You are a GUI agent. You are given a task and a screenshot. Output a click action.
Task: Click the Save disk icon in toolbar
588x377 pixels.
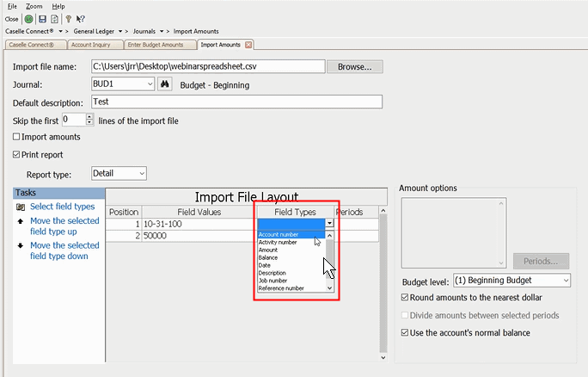[x=42, y=18]
